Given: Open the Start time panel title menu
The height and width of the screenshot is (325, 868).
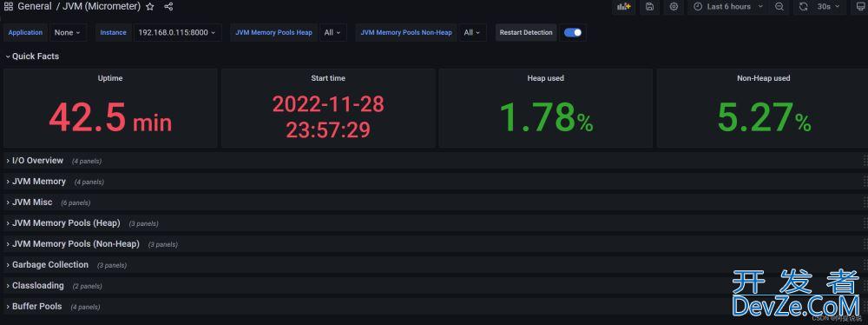Looking at the screenshot, I should (328, 78).
